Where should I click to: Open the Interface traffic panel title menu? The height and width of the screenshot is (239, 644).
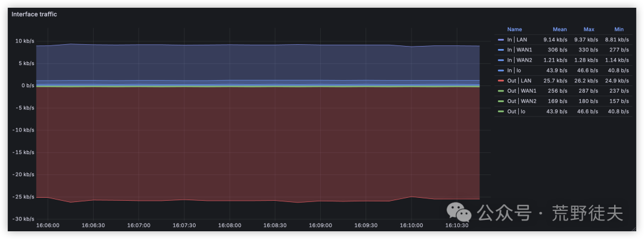[x=35, y=14]
